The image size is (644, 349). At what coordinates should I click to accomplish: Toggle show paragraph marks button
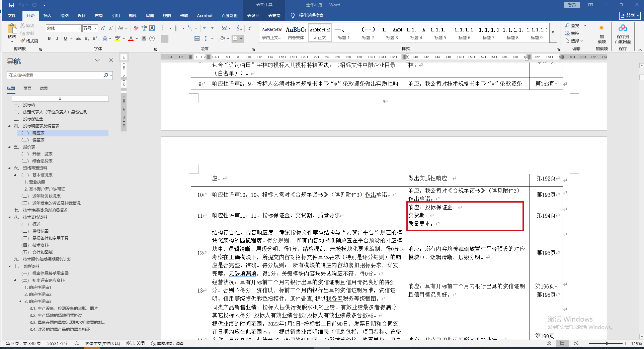tap(250, 28)
